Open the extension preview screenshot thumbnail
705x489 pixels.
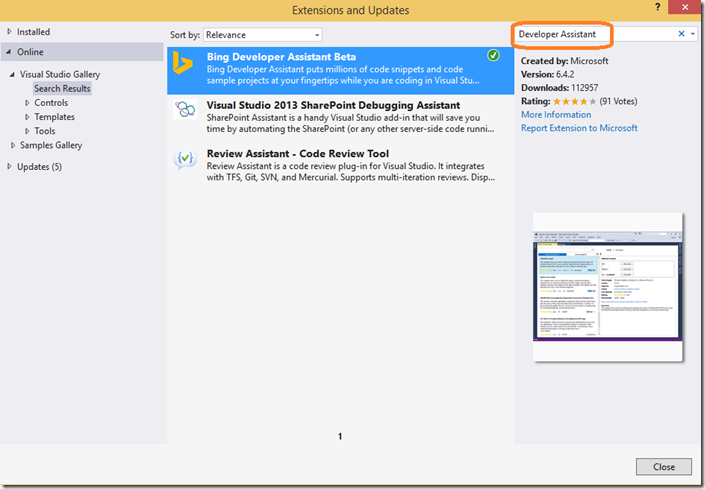coord(608,287)
